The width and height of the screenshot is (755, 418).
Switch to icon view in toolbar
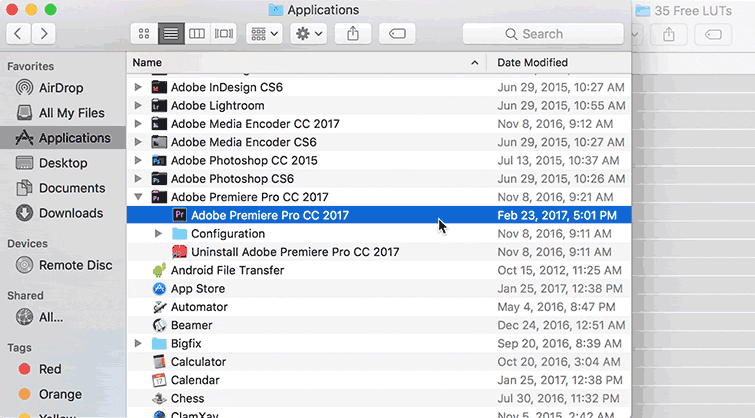144,34
